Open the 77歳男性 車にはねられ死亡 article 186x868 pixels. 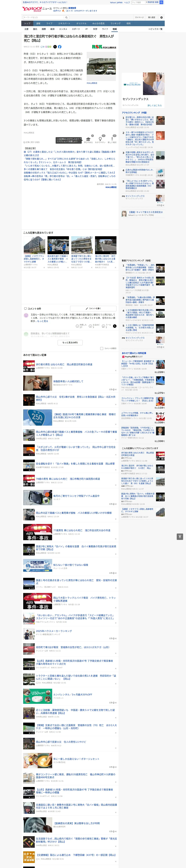point(82,530)
